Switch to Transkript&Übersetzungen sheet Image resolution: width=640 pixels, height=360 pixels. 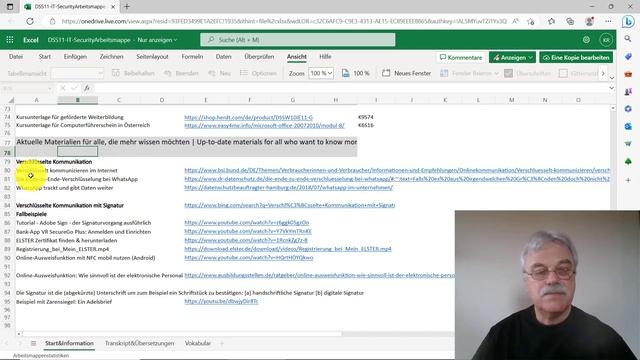140,343
